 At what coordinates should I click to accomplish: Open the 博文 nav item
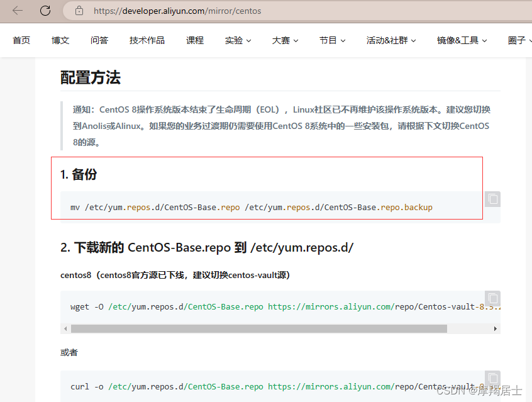(x=60, y=40)
